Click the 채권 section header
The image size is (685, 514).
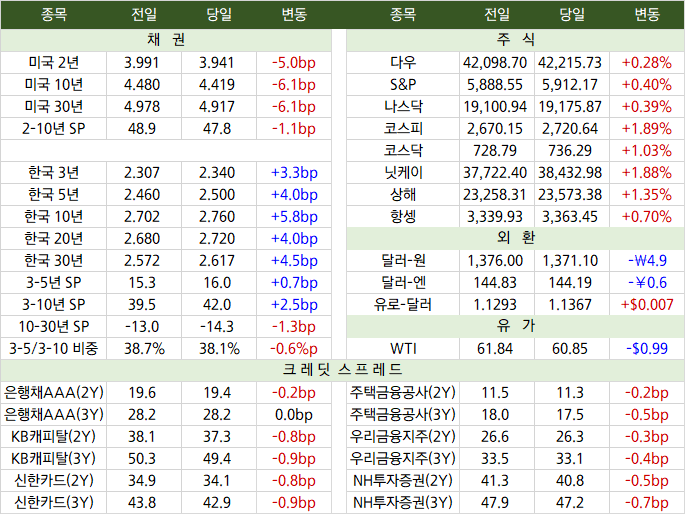pyautogui.click(x=166, y=40)
